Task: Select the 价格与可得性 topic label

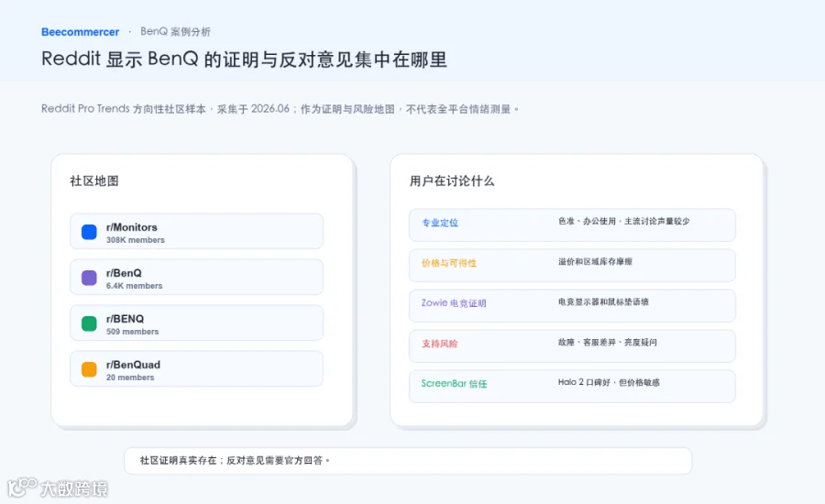Action: tap(449, 263)
